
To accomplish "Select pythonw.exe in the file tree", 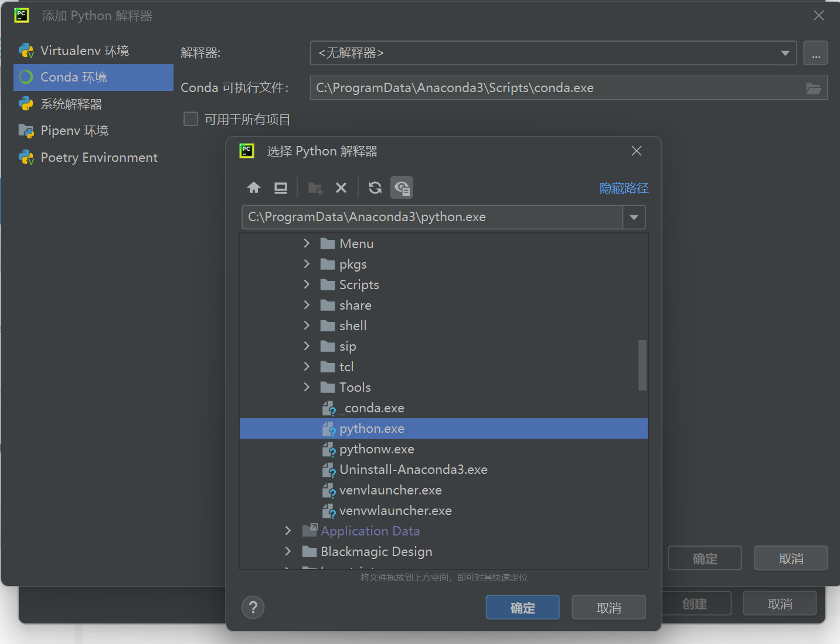I will pyautogui.click(x=376, y=449).
